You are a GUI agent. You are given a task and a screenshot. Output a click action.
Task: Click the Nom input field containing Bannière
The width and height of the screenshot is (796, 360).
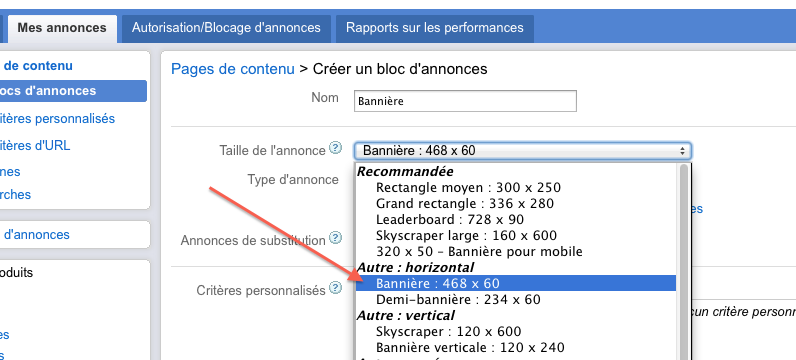pyautogui.click(x=466, y=101)
